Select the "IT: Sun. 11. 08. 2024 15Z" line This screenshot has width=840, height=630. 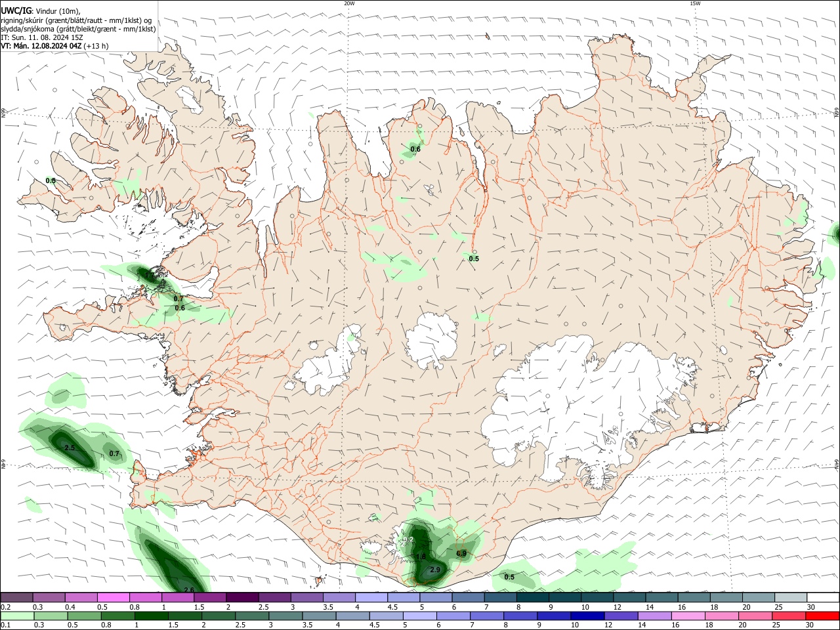(41, 37)
